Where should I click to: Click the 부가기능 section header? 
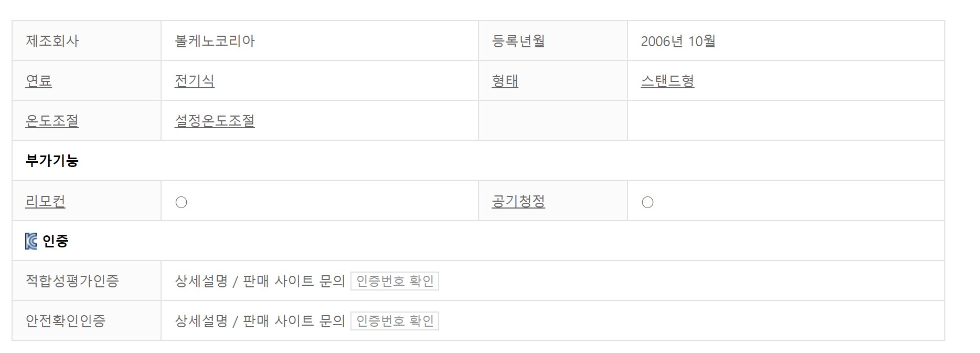[x=52, y=161]
